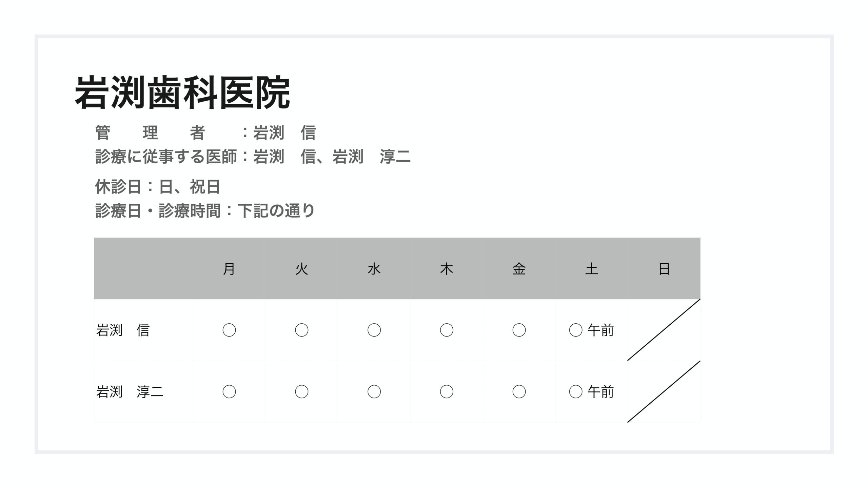Screen dimensions: 868x488
Task: Click the Friday circle for 岩渕 淳二
Action: (519, 392)
